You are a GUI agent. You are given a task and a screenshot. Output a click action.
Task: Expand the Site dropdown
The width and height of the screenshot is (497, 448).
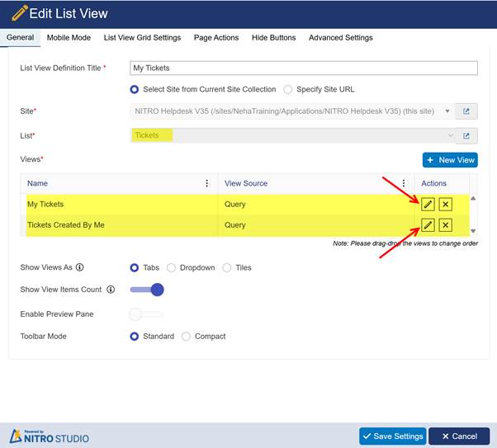click(447, 111)
